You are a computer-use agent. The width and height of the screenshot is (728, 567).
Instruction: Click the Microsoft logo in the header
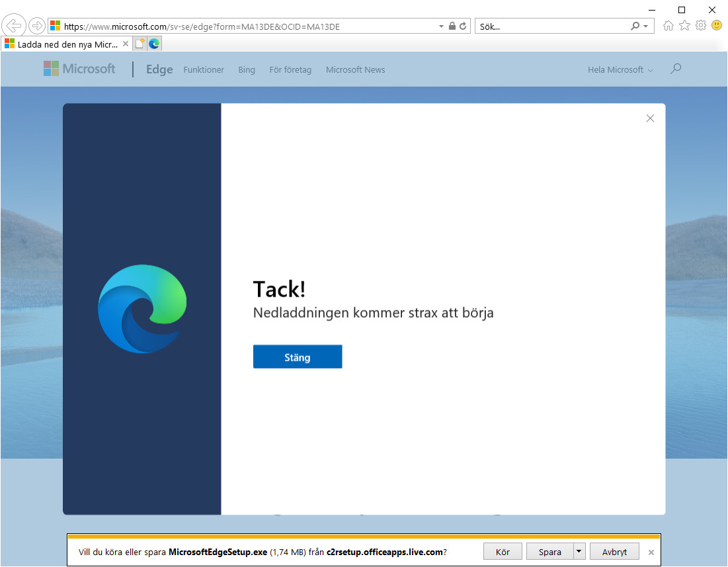[x=79, y=69]
